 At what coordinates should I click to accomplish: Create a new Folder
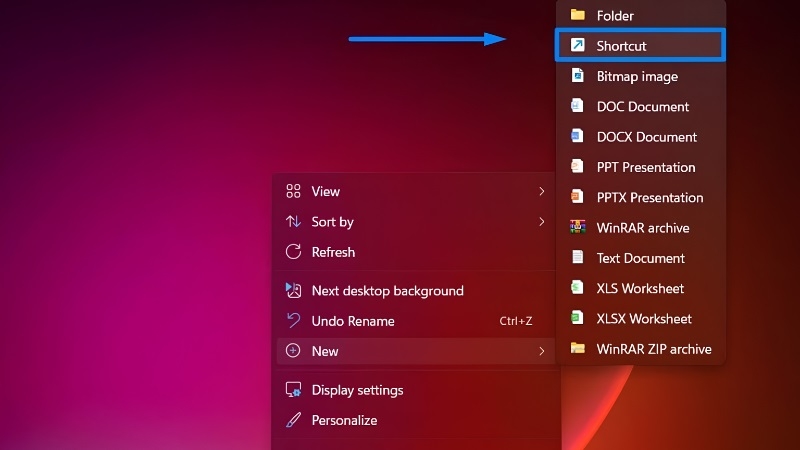coord(640,15)
